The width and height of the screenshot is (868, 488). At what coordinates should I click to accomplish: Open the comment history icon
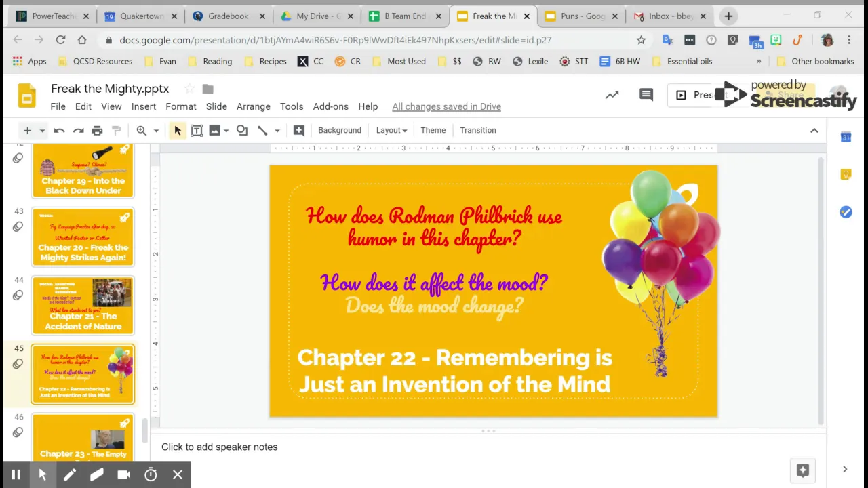click(x=646, y=95)
